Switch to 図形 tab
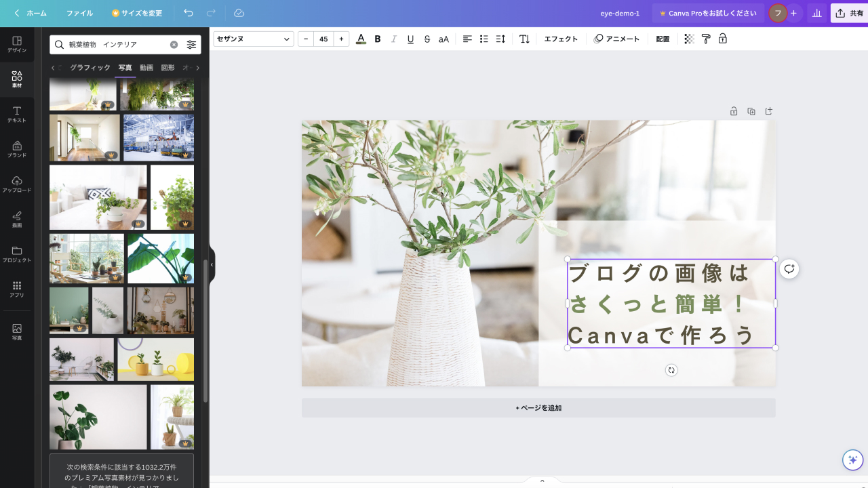 click(167, 68)
